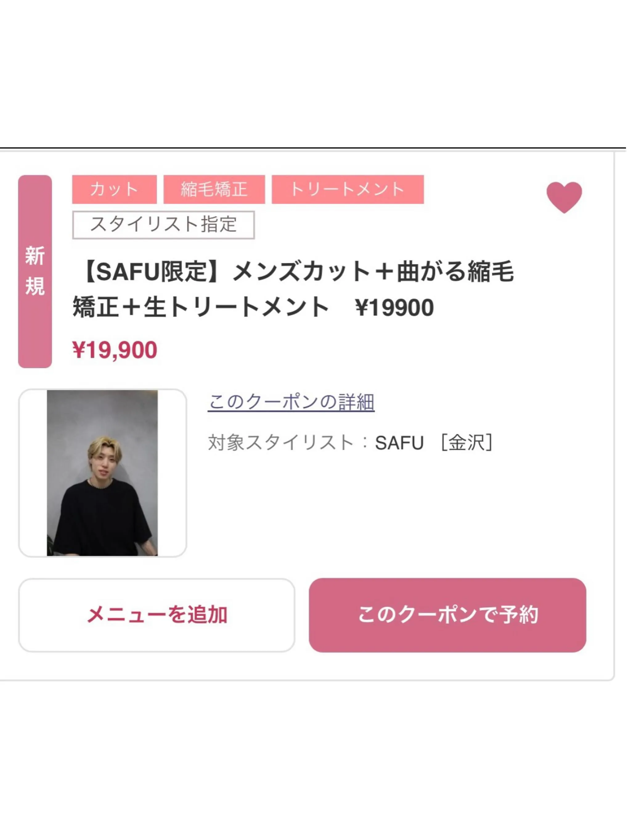Select the スタイリスト指定 label

(x=163, y=225)
